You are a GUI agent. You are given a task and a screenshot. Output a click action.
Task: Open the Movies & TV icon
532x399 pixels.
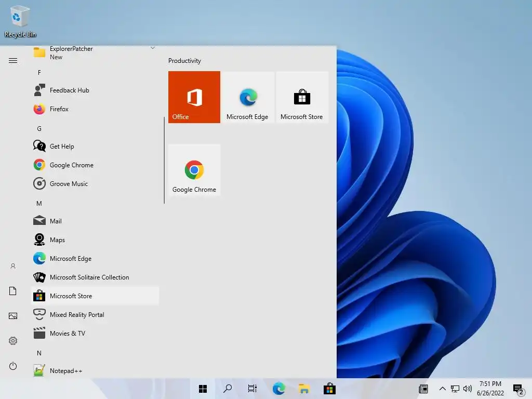pos(39,333)
